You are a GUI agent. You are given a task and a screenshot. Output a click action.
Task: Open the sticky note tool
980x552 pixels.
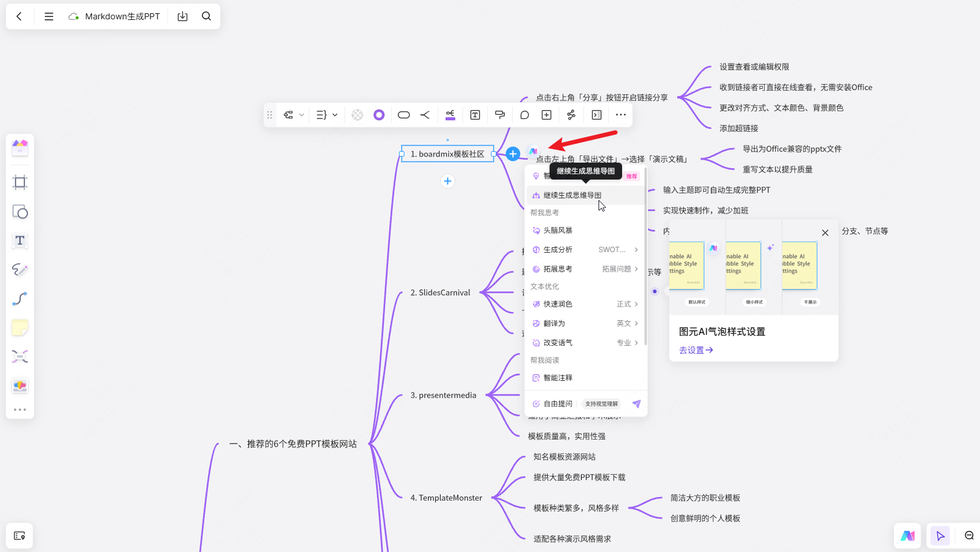coord(20,327)
